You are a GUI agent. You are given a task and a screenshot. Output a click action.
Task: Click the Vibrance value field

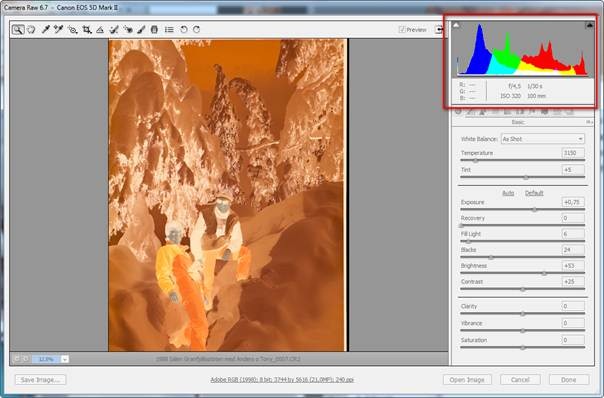(573, 323)
